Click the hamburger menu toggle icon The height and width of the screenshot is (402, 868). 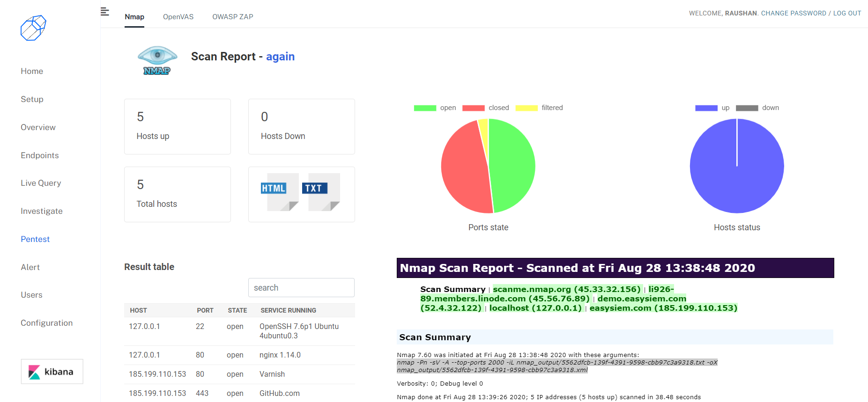click(x=105, y=12)
